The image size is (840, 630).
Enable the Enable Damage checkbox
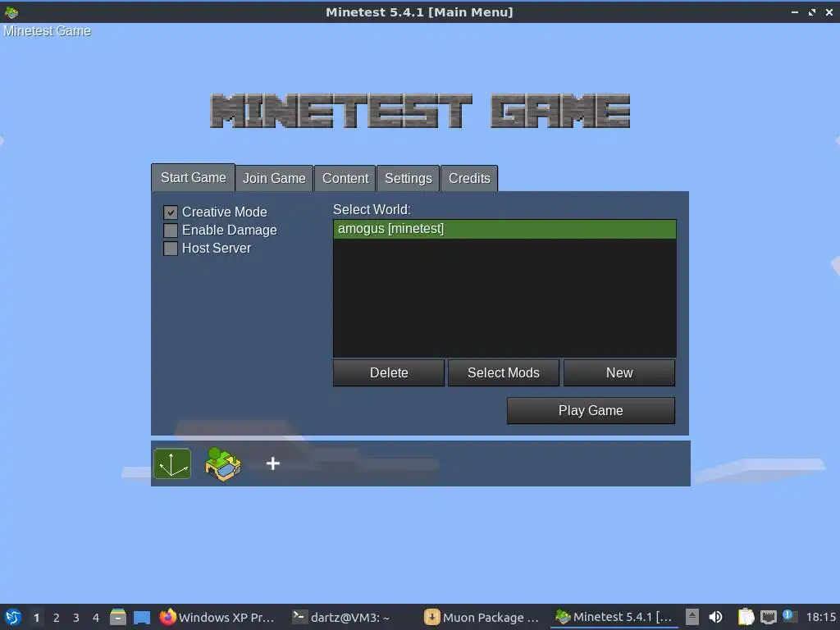(171, 231)
